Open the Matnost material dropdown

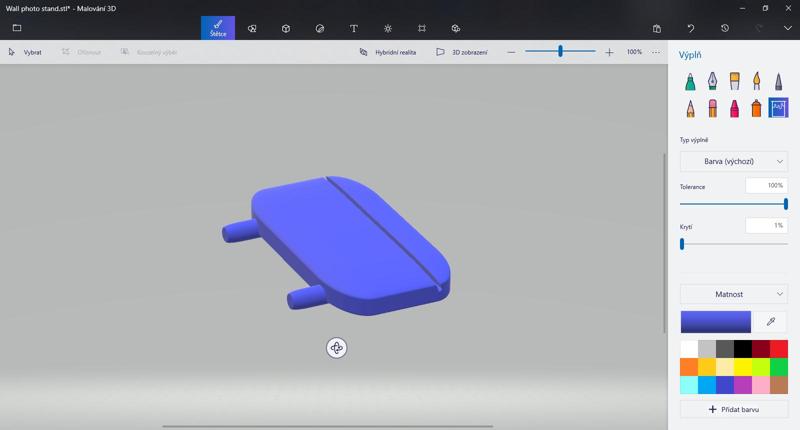coord(734,294)
